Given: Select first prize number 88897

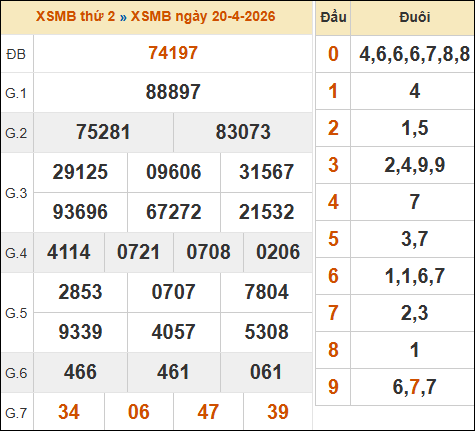Looking at the screenshot, I should [x=173, y=92].
